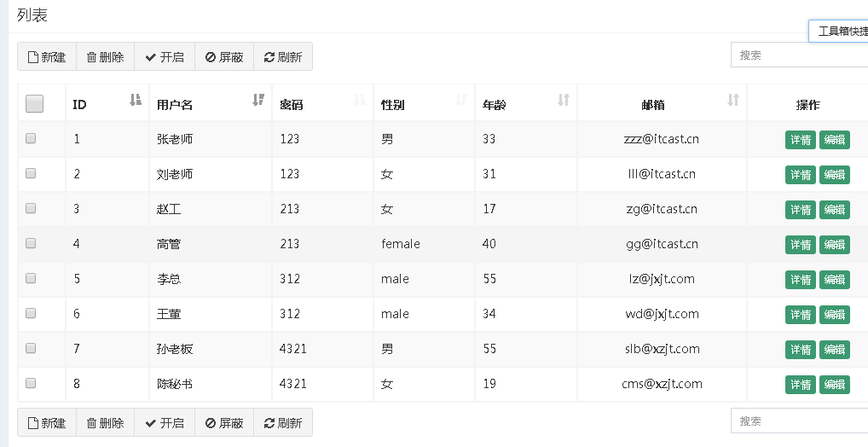Open 详情 for 孙老板
This screenshot has width=868, height=447.
[x=801, y=349]
